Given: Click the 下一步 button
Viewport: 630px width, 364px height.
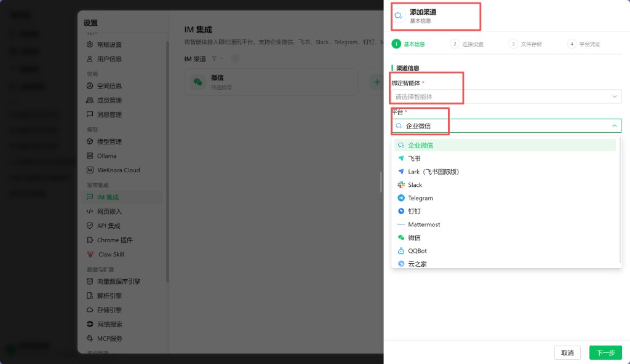Looking at the screenshot, I should click(605, 353).
